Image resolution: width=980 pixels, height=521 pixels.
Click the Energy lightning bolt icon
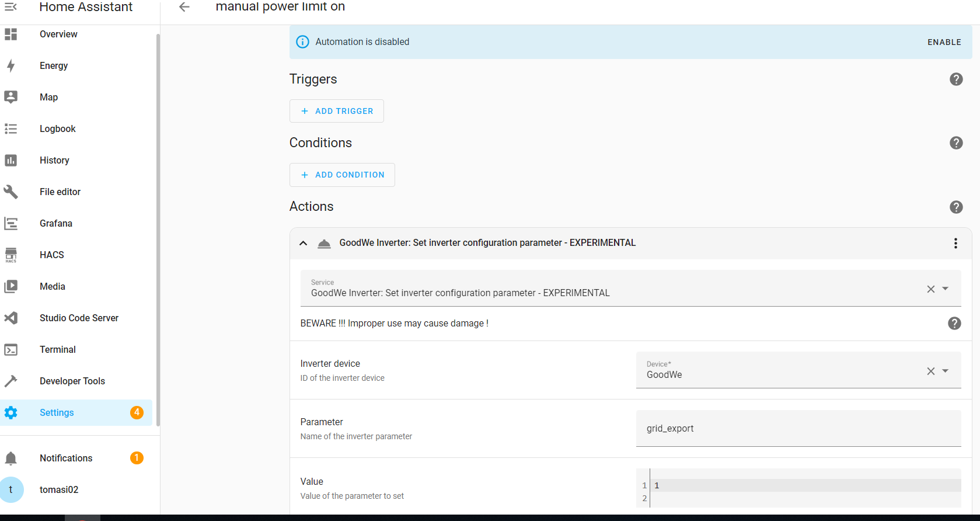coord(11,65)
